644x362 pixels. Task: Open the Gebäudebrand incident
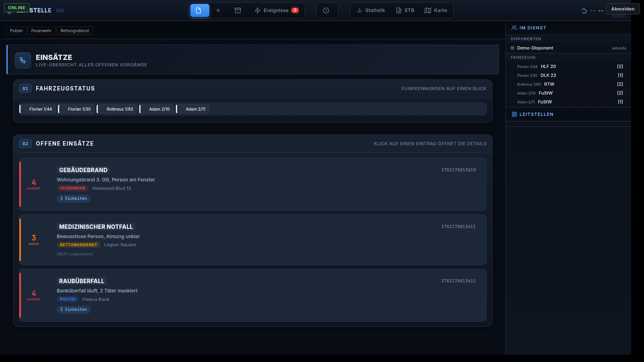tap(253, 184)
